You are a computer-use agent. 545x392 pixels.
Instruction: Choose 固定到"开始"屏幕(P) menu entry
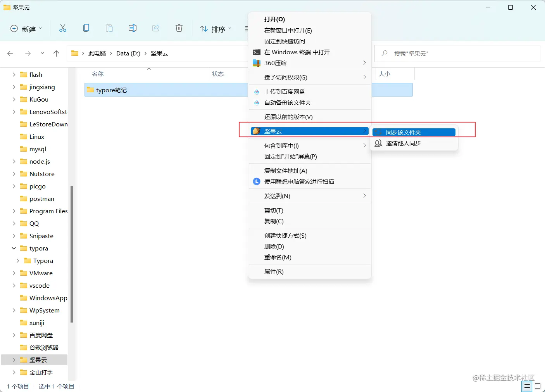pos(309,156)
